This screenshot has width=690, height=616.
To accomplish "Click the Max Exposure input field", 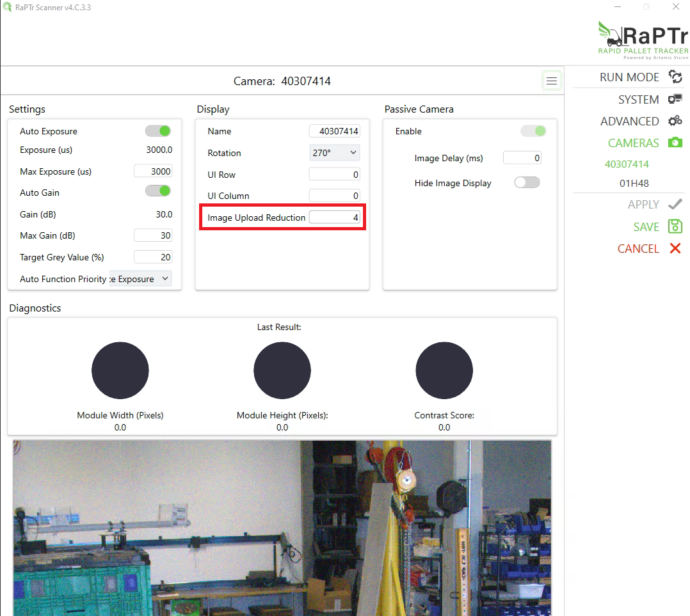I will coord(152,171).
